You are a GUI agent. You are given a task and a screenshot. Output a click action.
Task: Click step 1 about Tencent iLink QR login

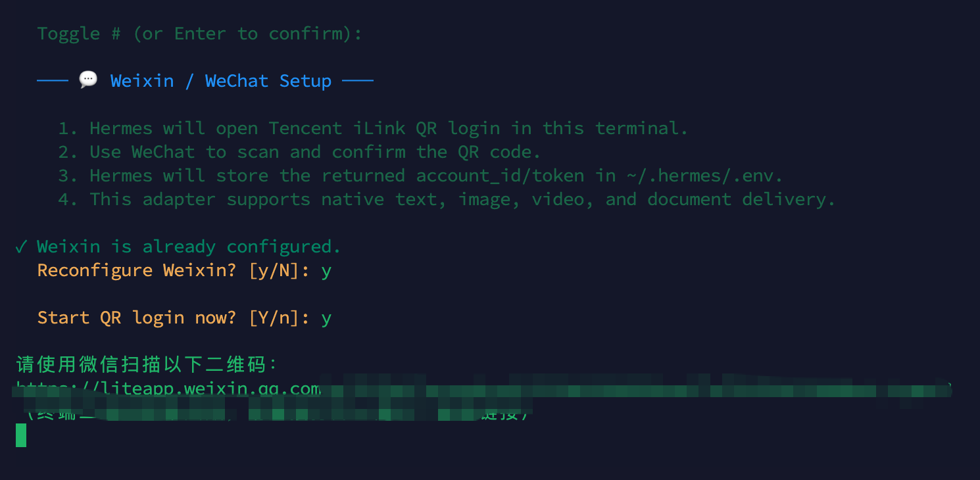click(373, 128)
